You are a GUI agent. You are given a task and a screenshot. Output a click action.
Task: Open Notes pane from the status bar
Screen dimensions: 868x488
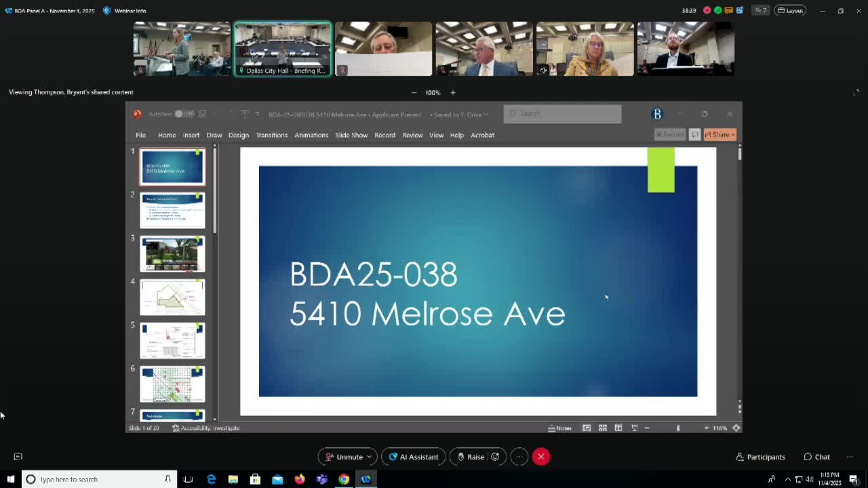561,428
